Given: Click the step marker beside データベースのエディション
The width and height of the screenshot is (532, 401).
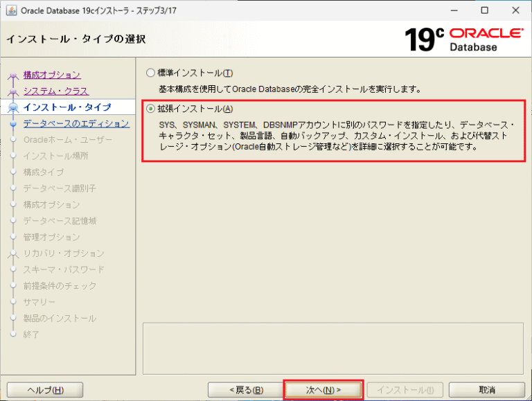Looking at the screenshot, I should point(13,124).
